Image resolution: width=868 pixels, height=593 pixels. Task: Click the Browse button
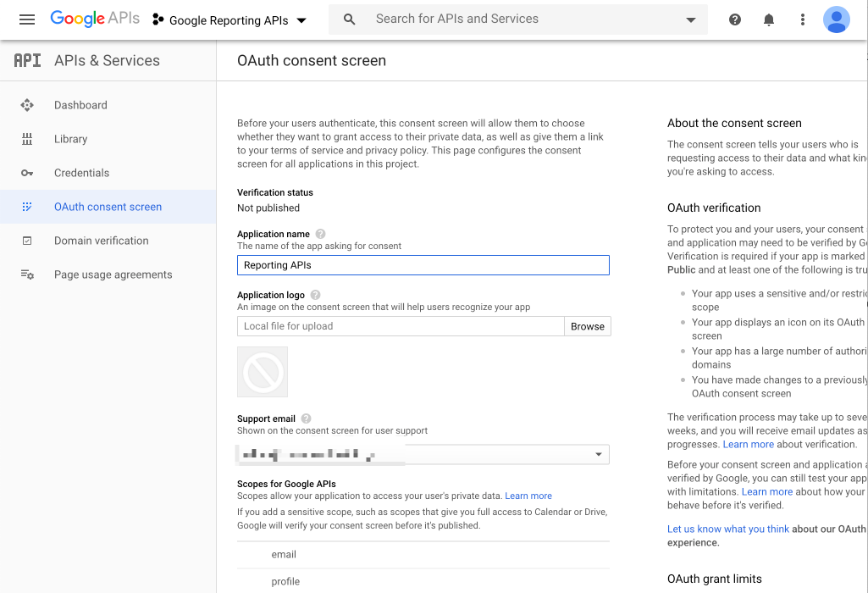click(x=588, y=326)
